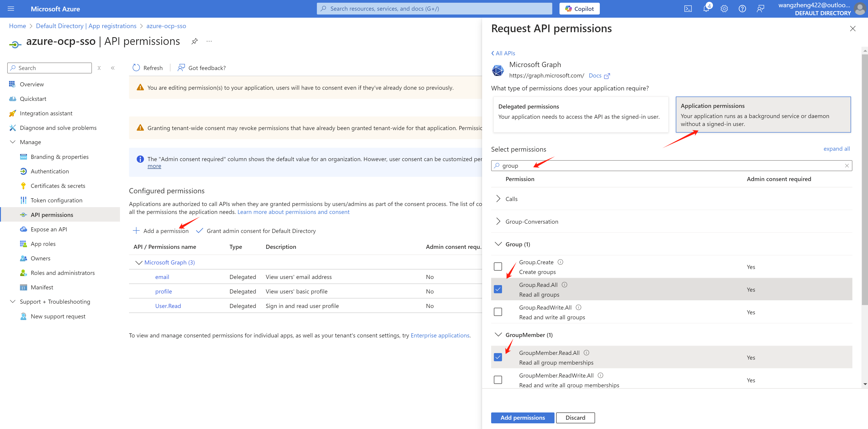Expand the Calls permission group
868x429 pixels.
pos(498,199)
